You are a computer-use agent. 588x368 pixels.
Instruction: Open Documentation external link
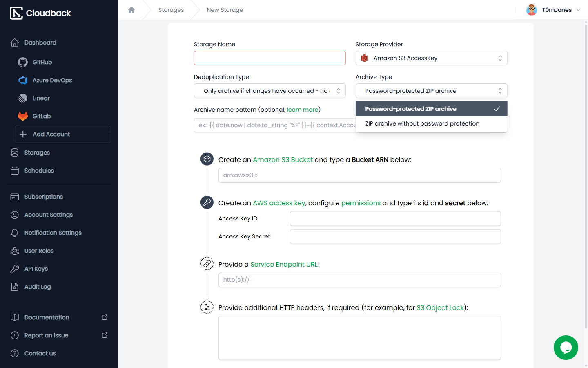(x=59, y=317)
